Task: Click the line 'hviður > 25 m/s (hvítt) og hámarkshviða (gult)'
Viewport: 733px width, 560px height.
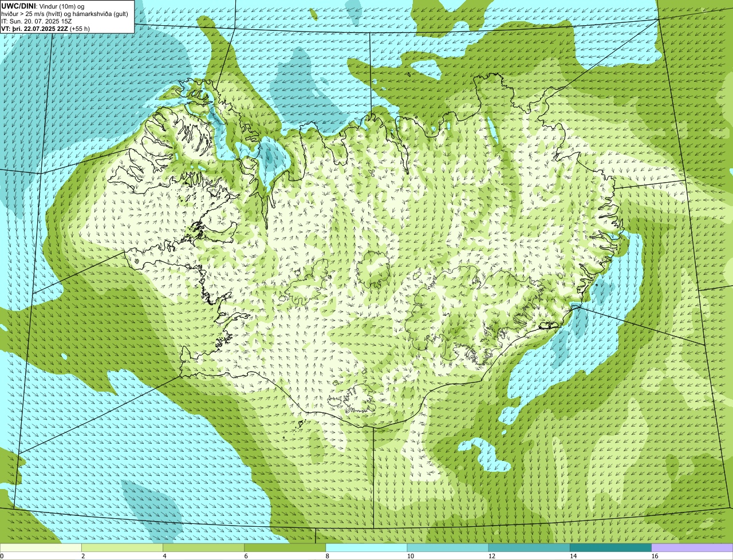Action: point(65,14)
